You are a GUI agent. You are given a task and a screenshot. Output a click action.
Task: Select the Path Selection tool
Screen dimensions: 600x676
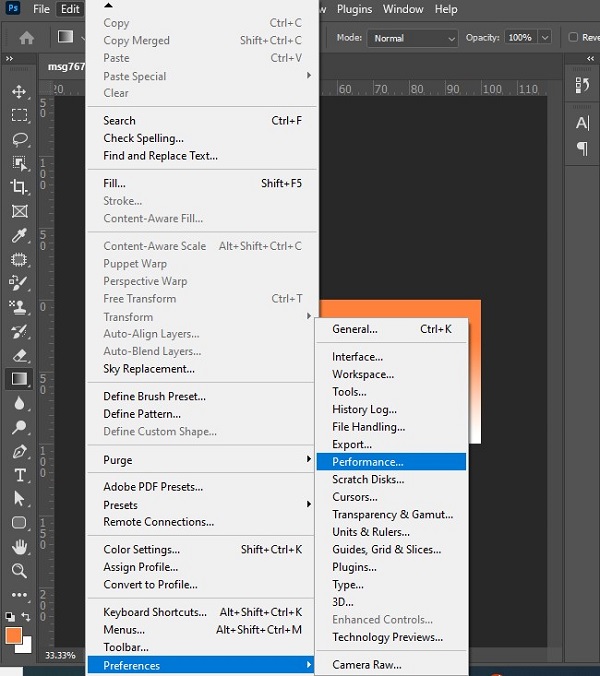click(x=19, y=499)
